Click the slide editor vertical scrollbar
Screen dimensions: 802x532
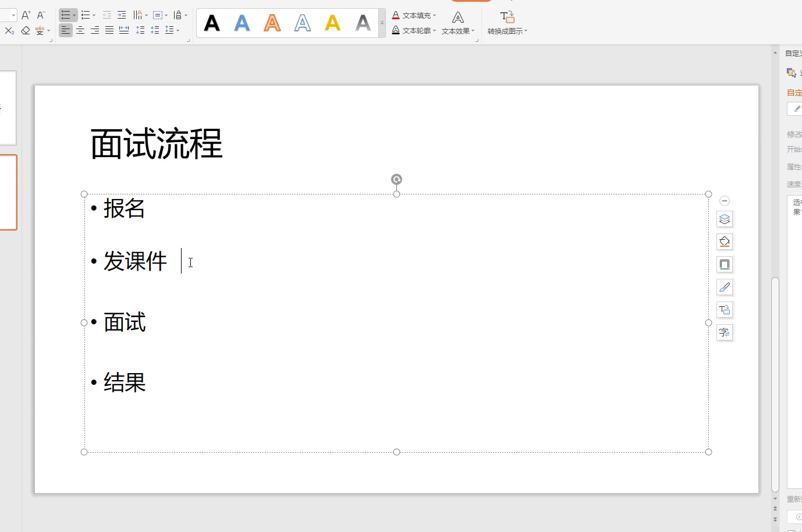pyautogui.click(x=775, y=385)
